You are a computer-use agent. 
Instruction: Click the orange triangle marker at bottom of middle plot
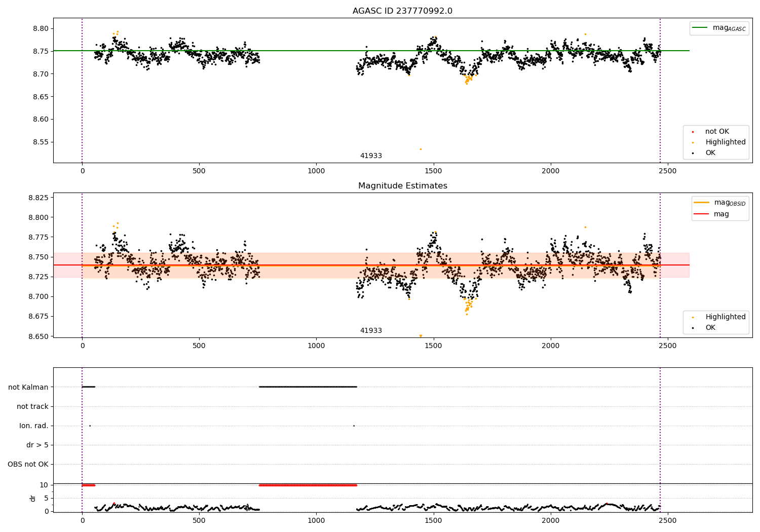click(421, 336)
